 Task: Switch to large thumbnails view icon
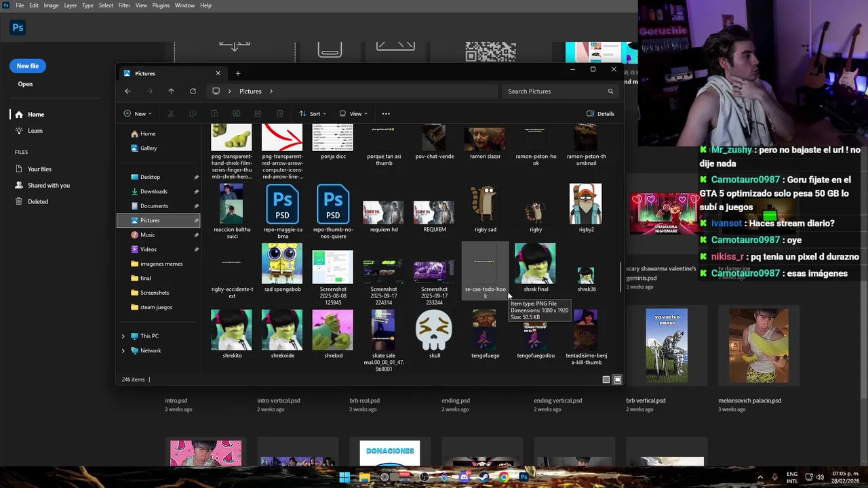point(617,380)
